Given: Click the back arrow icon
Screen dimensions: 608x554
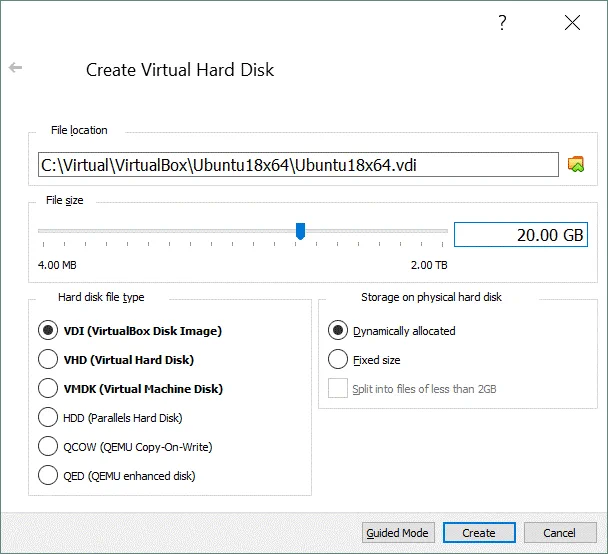Looking at the screenshot, I should pos(15,68).
